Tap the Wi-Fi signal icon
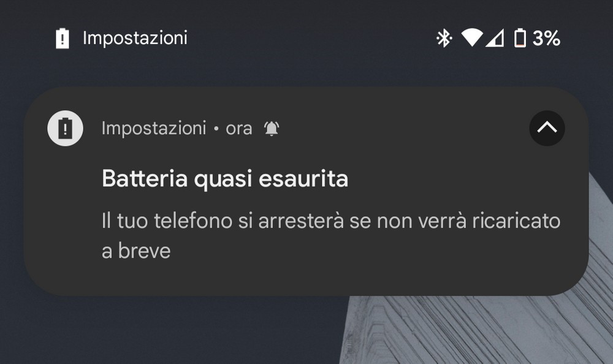Image resolution: width=613 pixels, height=364 pixels. tap(472, 38)
